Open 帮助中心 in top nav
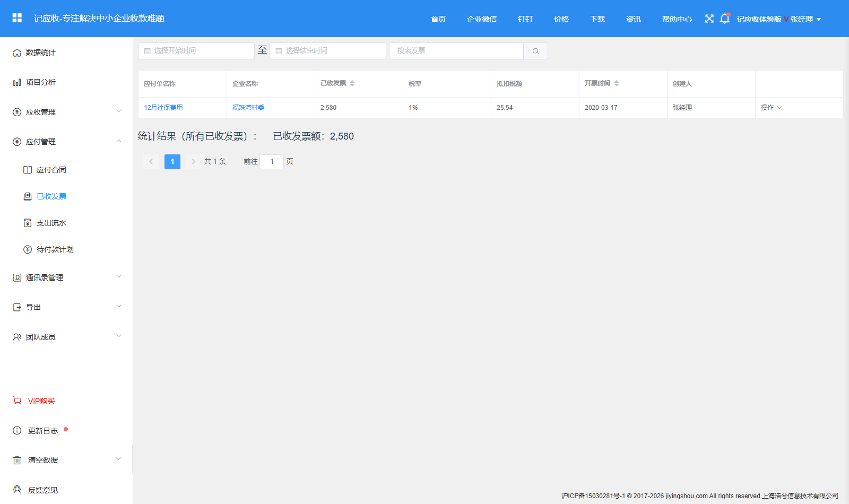This screenshot has height=504, width=849. 677,19
